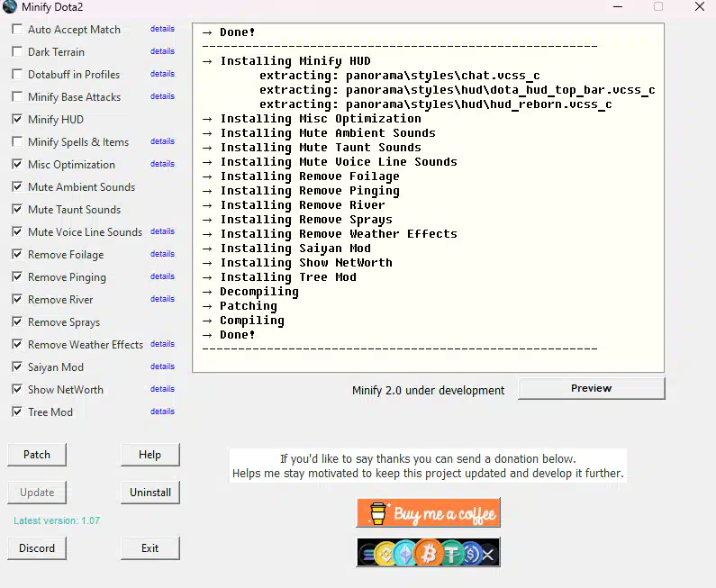
Task: Click the Installing Minify HUD log line
Action: click(286, 61)
